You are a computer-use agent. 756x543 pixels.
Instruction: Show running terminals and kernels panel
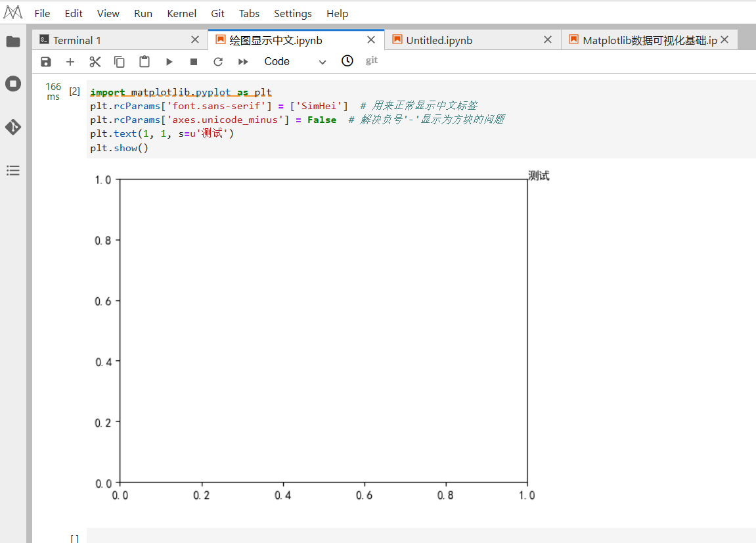(x=13, y=84)
